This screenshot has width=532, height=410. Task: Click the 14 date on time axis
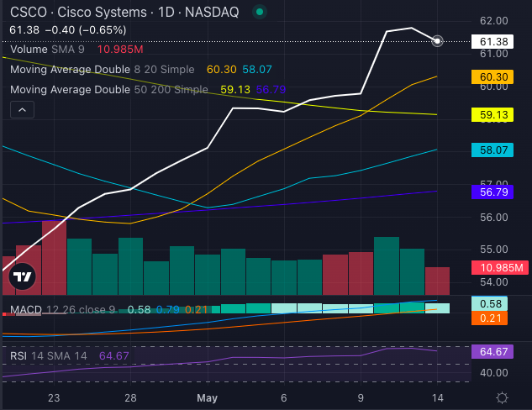coord(437,397)
